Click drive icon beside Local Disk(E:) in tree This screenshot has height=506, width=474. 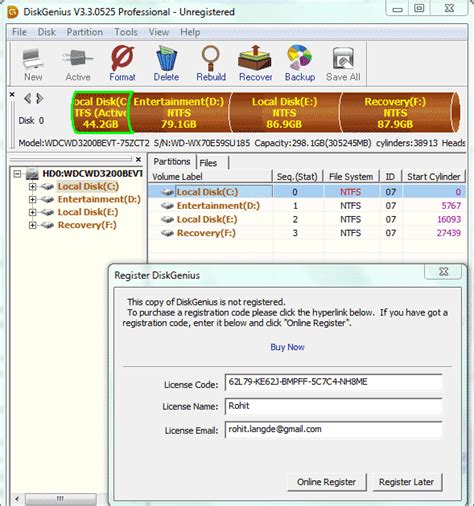47,212
